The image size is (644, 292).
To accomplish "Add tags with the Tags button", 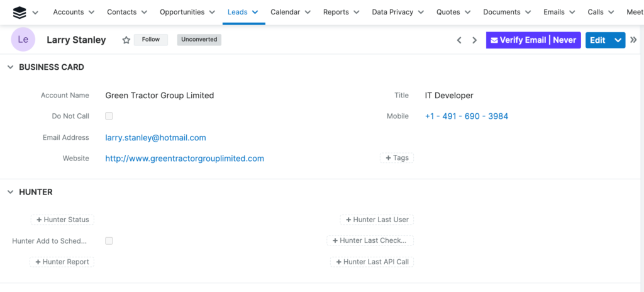I will (x=397, y=158).
